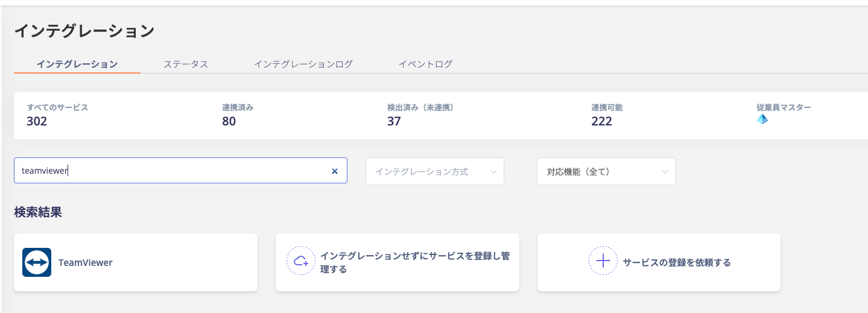
Task: Click the cloud-plus icon for unintegrated service registration
Action: pos(301,261)
